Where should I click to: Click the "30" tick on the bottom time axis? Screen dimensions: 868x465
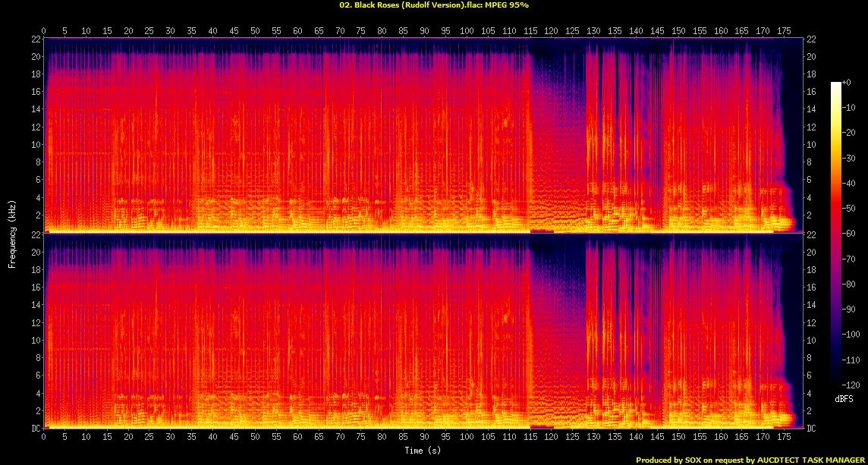click(x=171, y=437)
